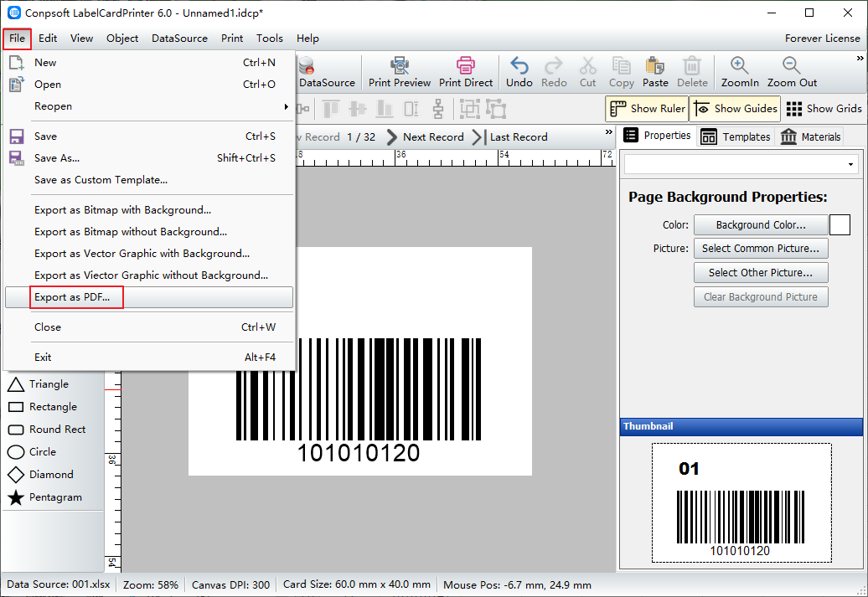Open the Properties panel object dropdown
Screen dimensions: 868x597
(x=850, y=164)
